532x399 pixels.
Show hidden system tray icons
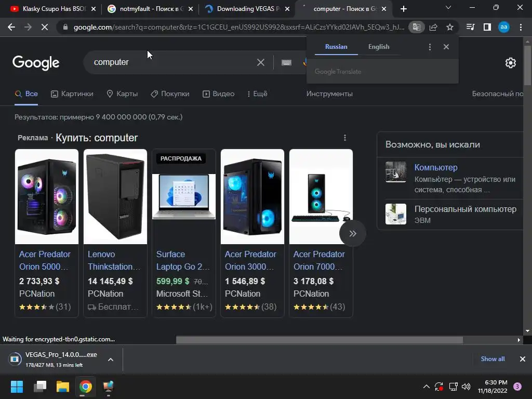tap(427, 387)
